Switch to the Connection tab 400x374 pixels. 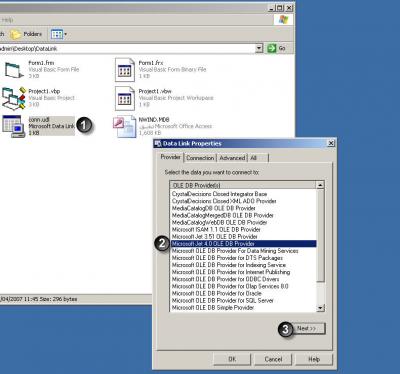(200, 158)
